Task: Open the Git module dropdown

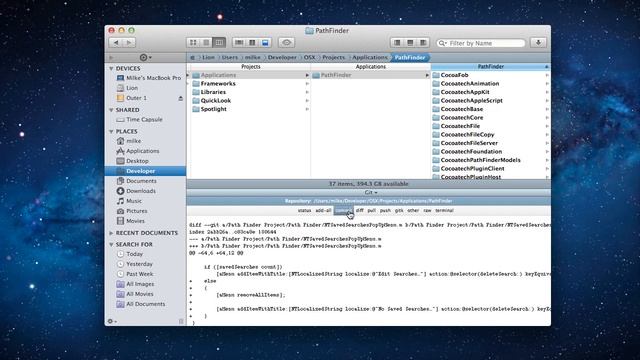Action: click(371, 192)
